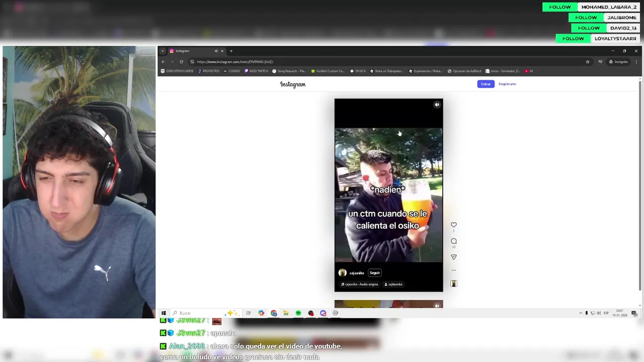Use the browser page vertical scrollbar
644x362 pixels.
[639, 185]
